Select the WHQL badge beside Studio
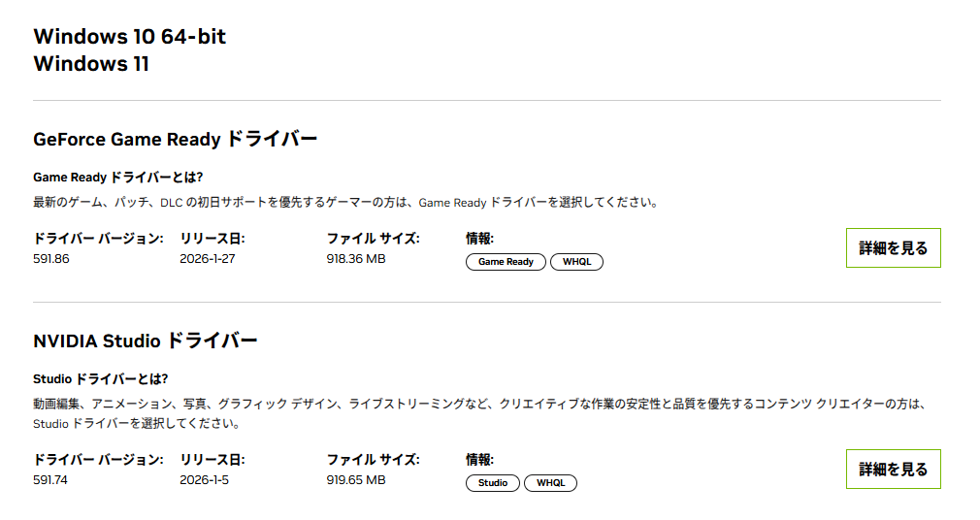The height and width of the screenshot is (520, 980). click(550, 483)
